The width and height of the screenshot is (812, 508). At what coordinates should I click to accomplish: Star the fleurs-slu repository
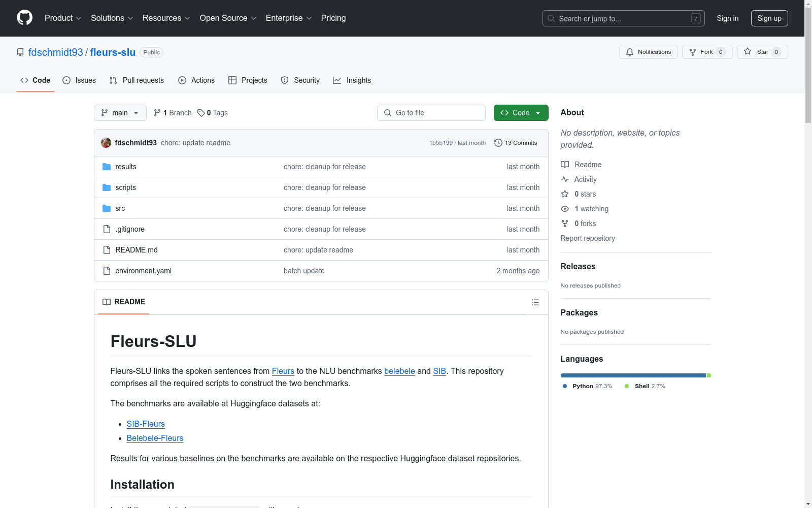point(762,52)
